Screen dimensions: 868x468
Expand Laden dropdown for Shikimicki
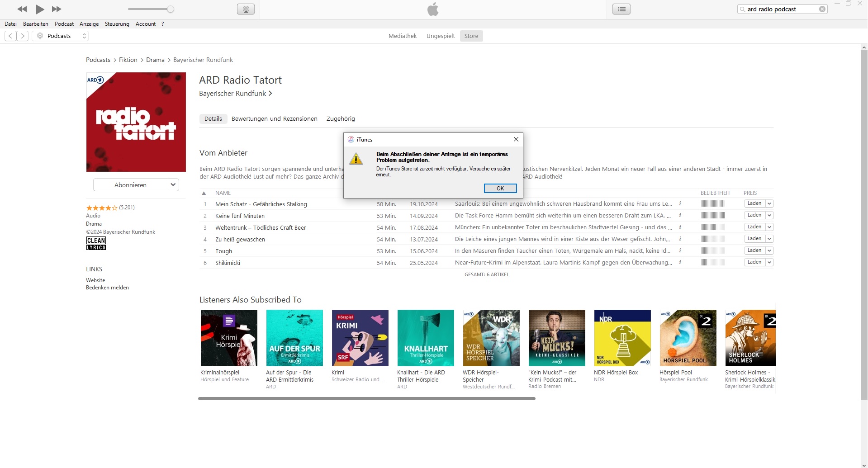tap(769, 262)
